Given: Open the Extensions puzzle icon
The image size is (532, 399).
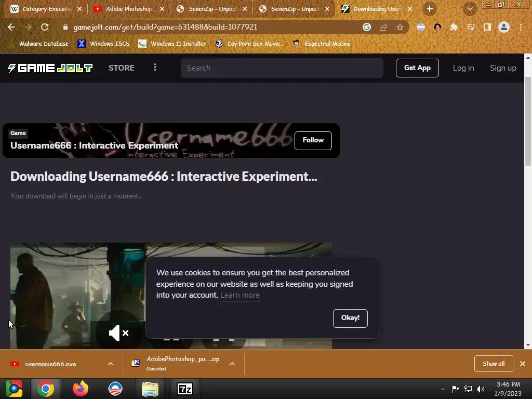Looking at the screenshot, I should click(454, 27).
